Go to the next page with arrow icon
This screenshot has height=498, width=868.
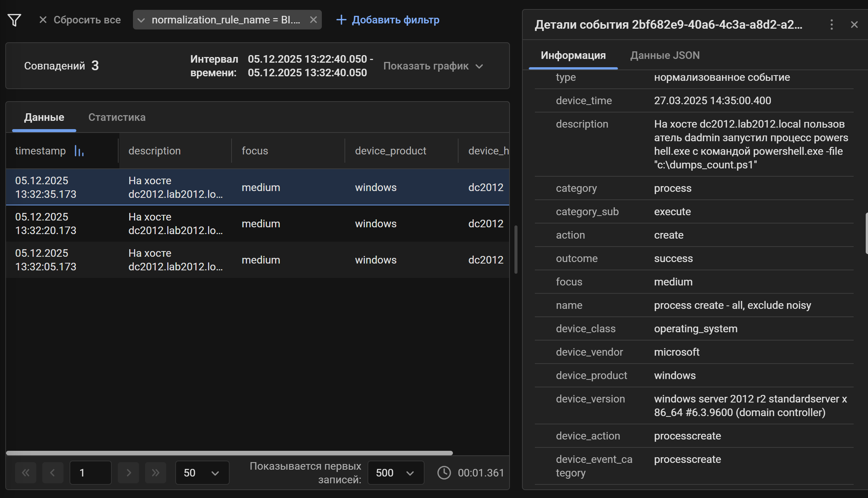click(x=128, y=472)
